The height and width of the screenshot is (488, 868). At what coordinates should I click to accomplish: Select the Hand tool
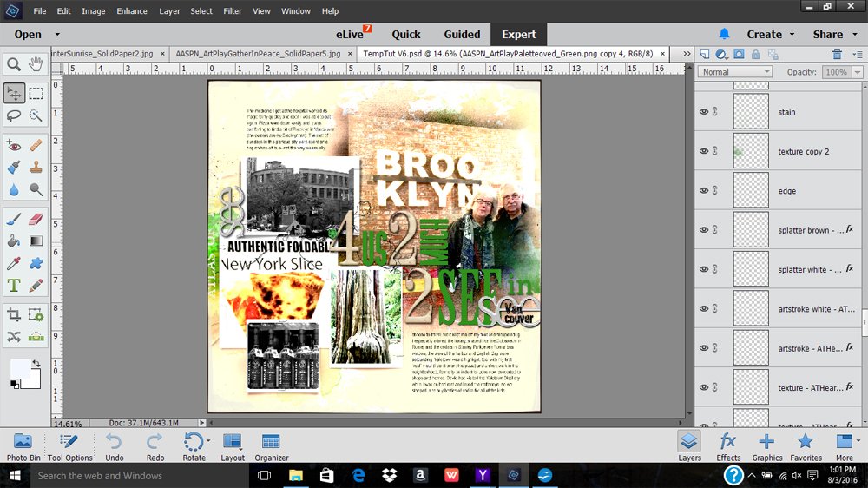(x=36, y=64)
